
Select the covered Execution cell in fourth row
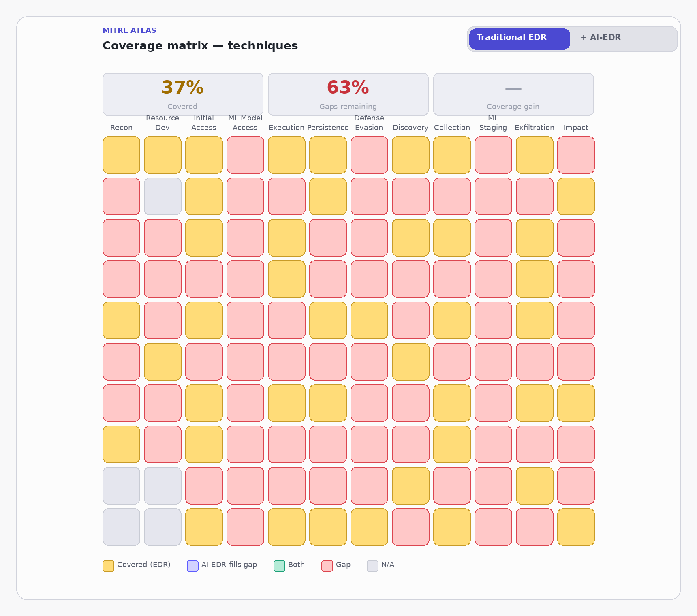click(286, 279)
